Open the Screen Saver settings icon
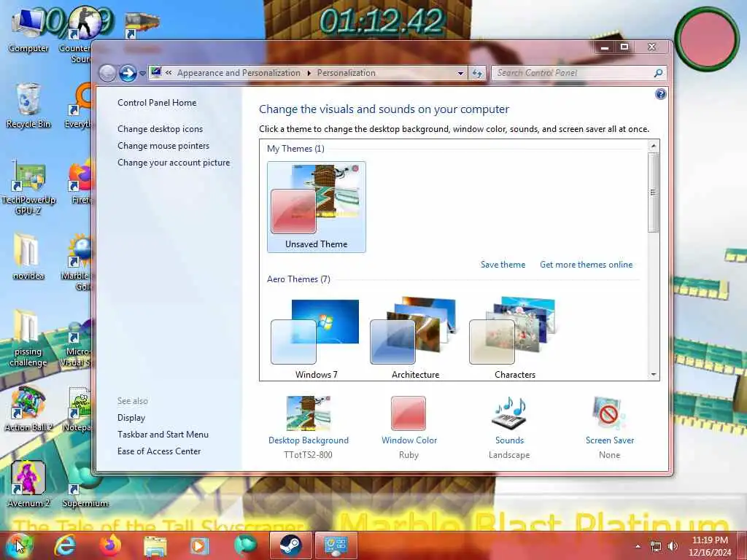Screen dimensions: 747x560 pyautogui.click(x=609, y=413)
